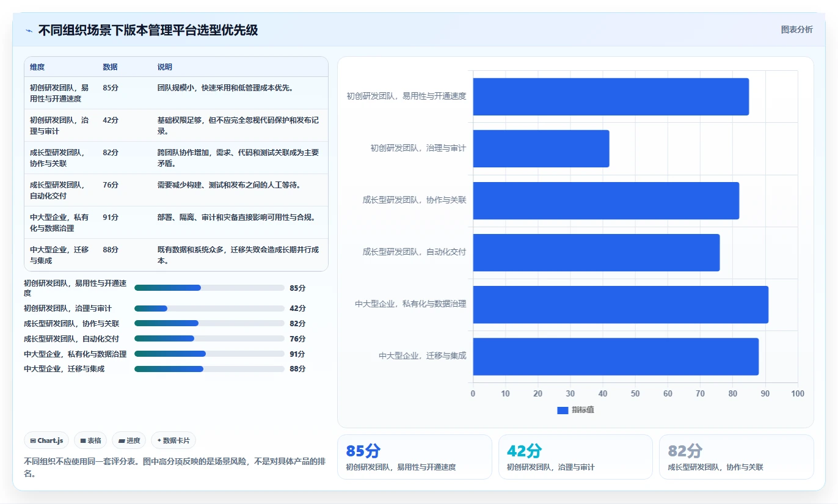The width and height of the screenshot is (838, 504).
Task: Select the Chart.js tag chip
Action: [46, 440]
